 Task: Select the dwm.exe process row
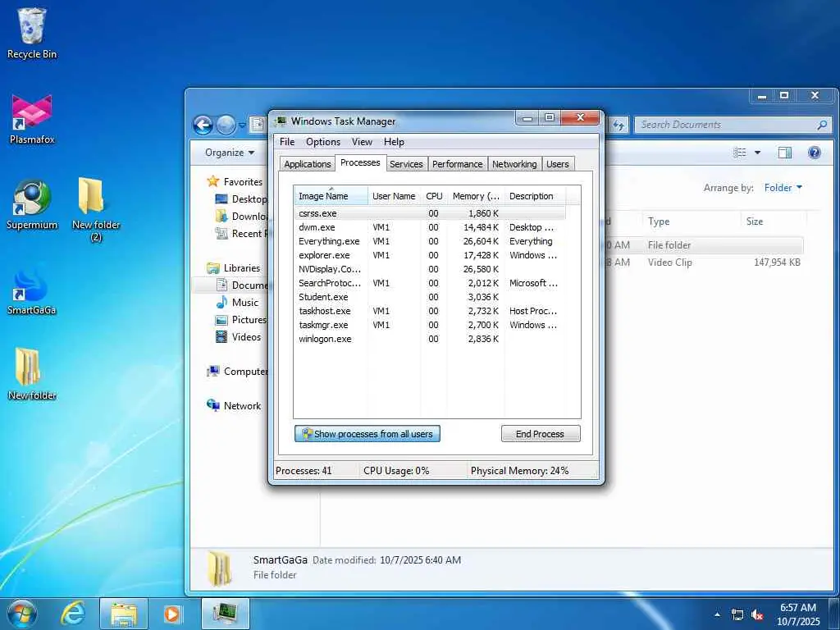tap(430, 228)
